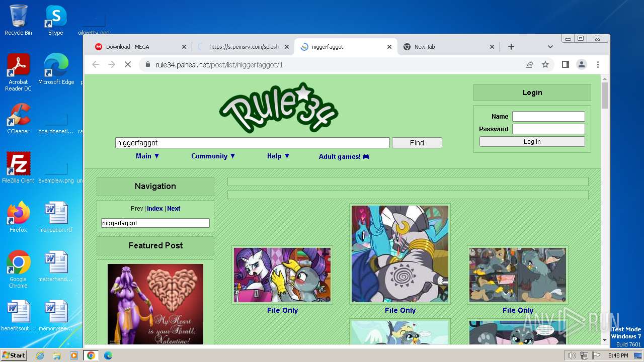
Task: Click the browser forward arrow
Action: [x=112, y=64]
